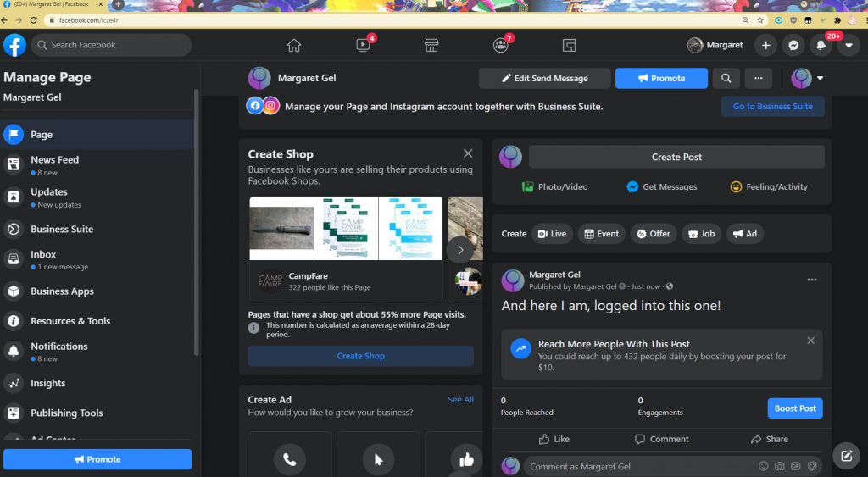Open page identity switcher dropdown
The height and width of the screenshot is (477, 868).
coord(807,78)
